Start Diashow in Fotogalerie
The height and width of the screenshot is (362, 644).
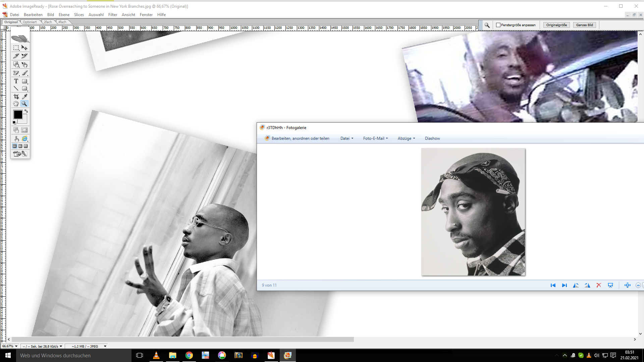[432, 138]
